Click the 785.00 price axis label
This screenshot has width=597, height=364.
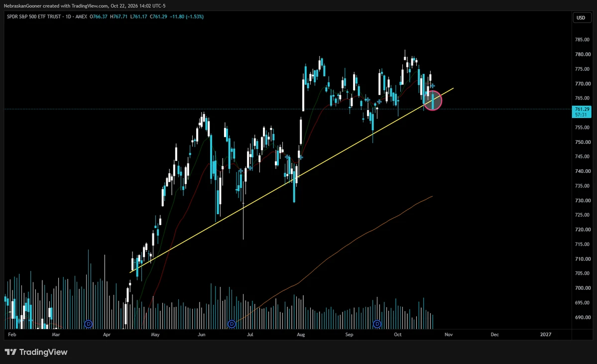coord(583,40)
